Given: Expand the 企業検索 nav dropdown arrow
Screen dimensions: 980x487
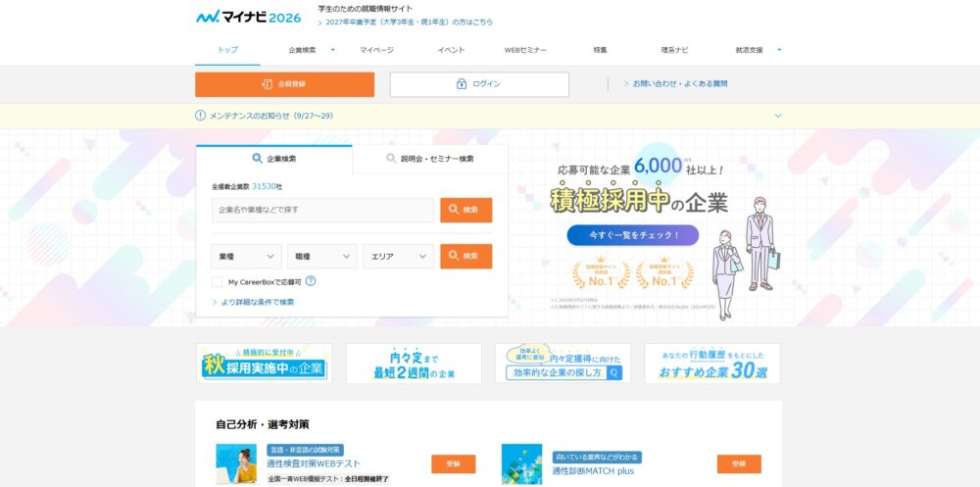Looking at the screenshot, I should [x=332, y=50].
